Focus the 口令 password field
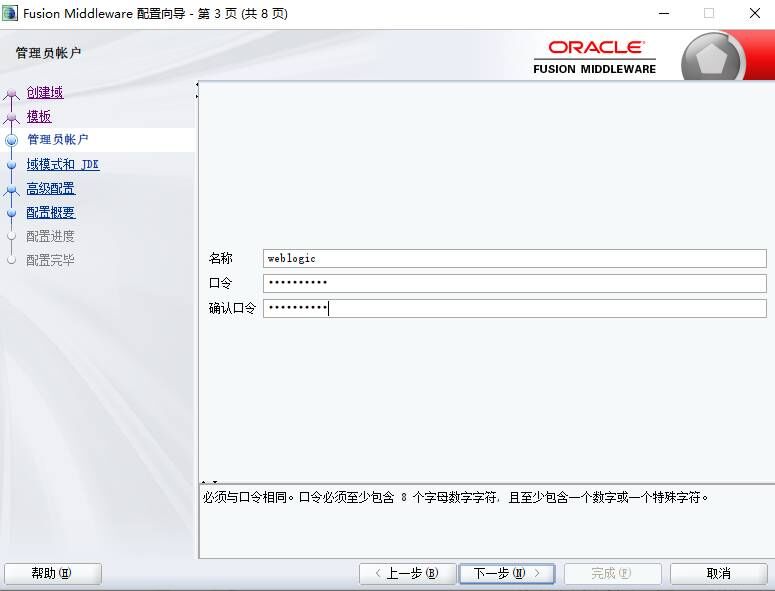The image size is (775, 591). click(515, 283)
